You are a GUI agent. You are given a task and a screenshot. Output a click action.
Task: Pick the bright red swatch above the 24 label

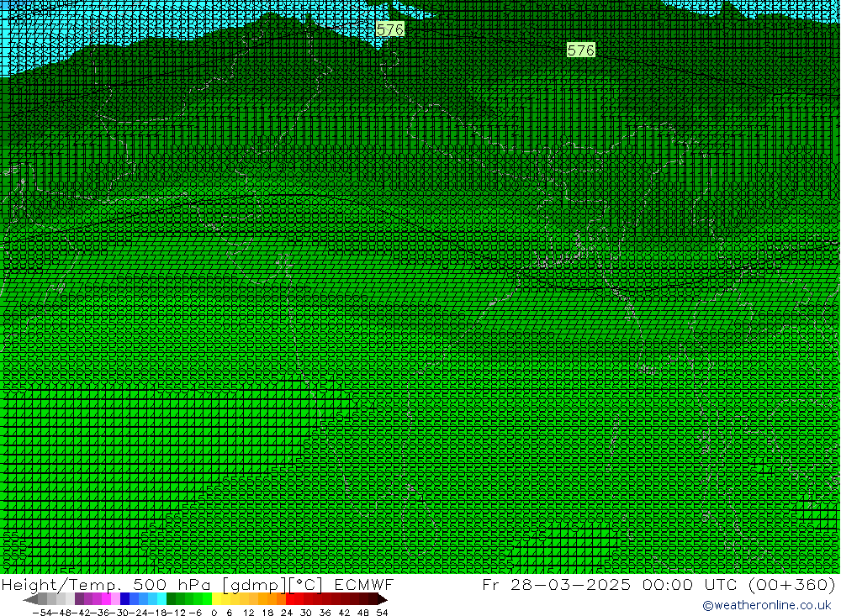(x=290, y=599)
